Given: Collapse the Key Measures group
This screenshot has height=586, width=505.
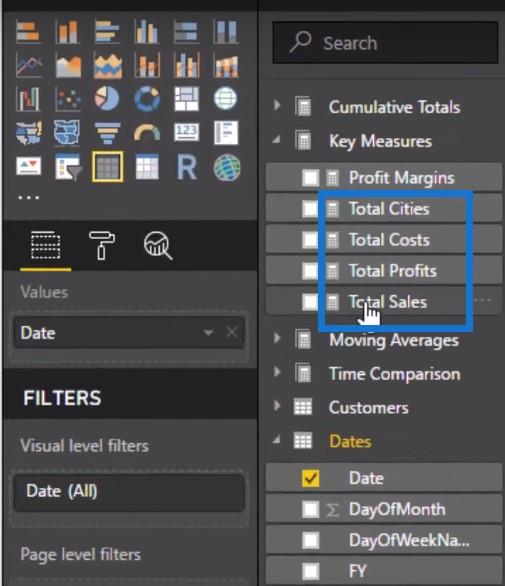Looking at the screenshot, I should coord(277,140).
